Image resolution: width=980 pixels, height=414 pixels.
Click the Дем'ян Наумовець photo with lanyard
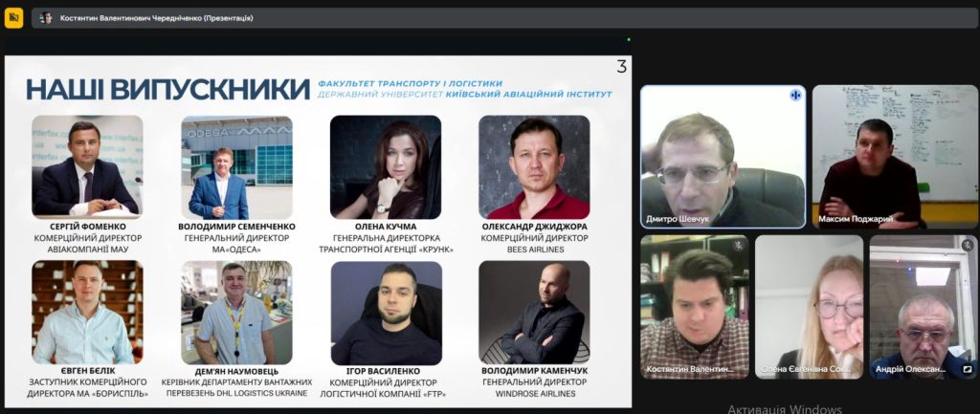tap(237, 313)
